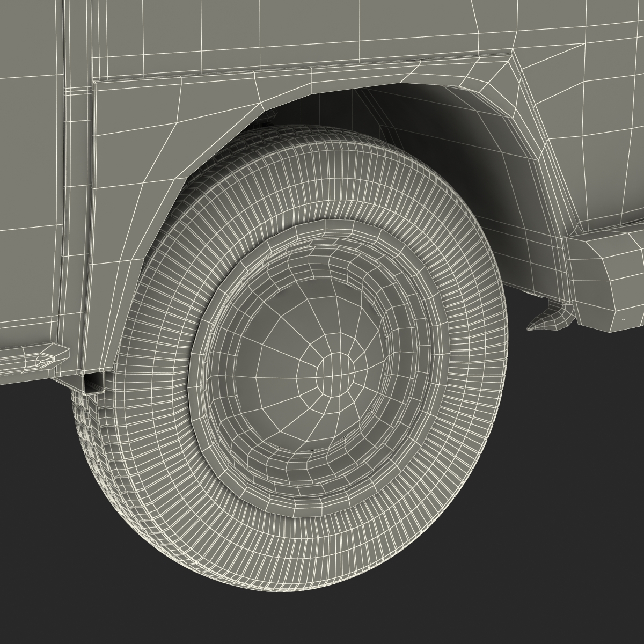The height and width of the screenshot is (644, 644).
Task: Select the bumper block at right edge
Action: pyautogui.click(x=605, y=277)
